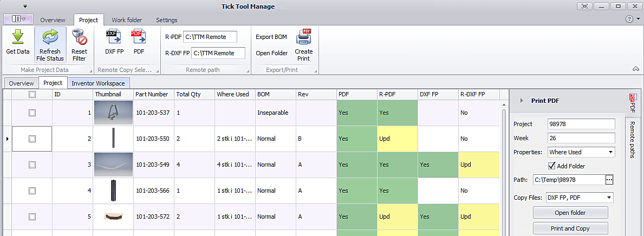Expand the Print PDF panel triangle
Image resolution: width=644 pixels, height=236 pixels.
click(x=522, y=100)
